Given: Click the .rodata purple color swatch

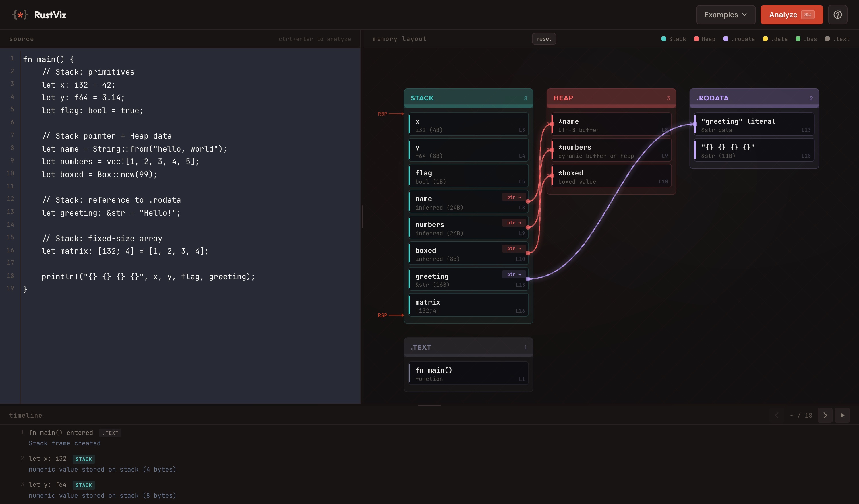Looking at the screenshot, I should pos(725,39).
